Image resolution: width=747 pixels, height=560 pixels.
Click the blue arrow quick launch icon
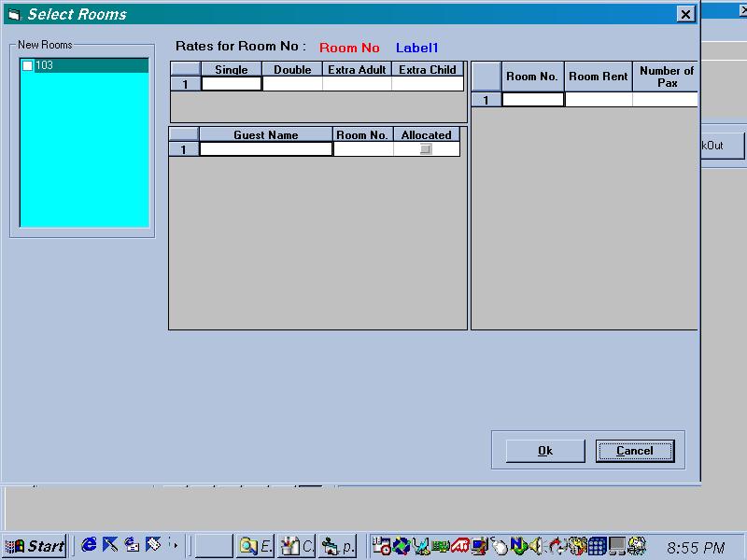point(110,545)
